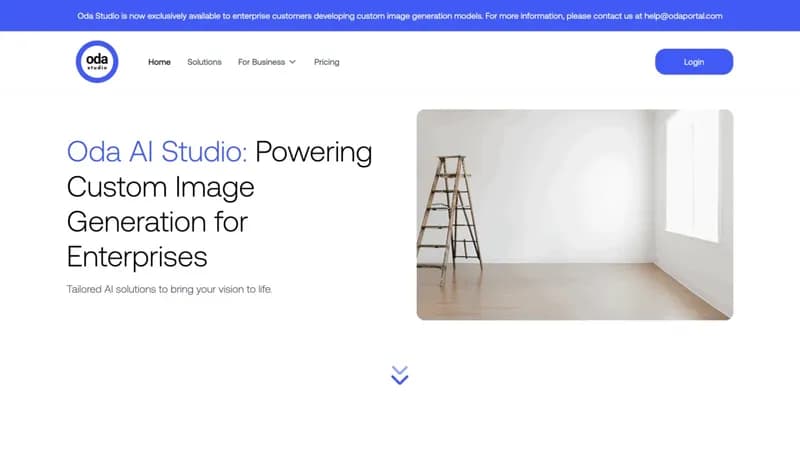Screen dimensions: 800x450
Task: Open the For Business menu
Action: coord(261,62)
